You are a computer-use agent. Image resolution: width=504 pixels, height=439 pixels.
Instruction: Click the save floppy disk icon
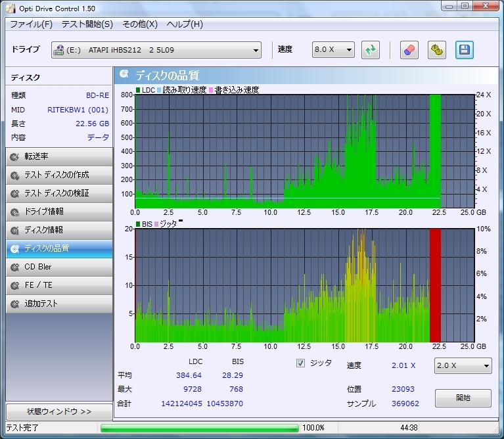click(464, 50)
